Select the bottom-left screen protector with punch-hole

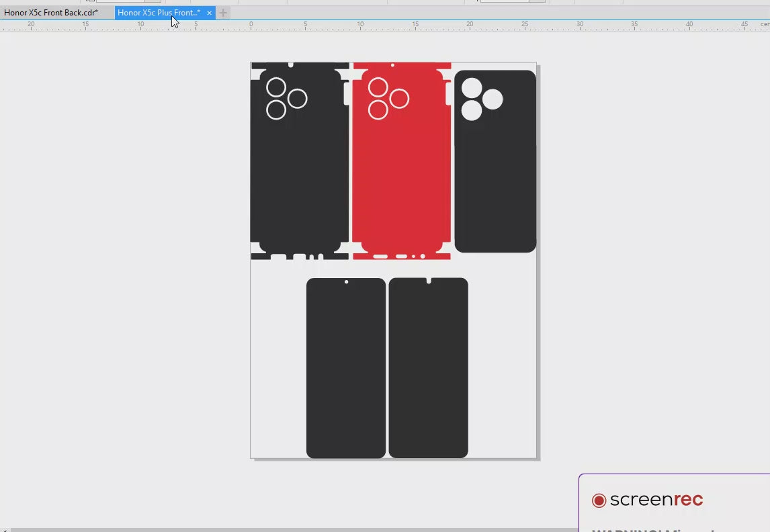(x=346, y=369)
